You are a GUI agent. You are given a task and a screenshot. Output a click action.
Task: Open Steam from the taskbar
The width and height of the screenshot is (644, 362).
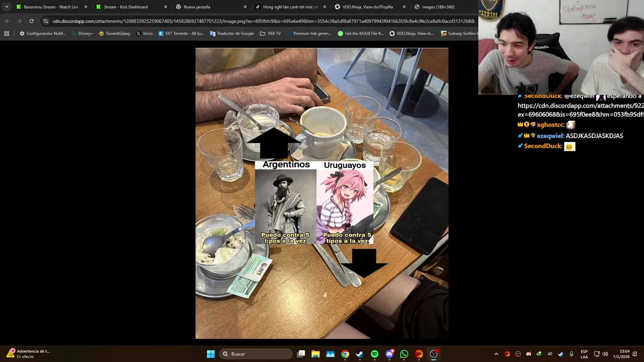click(360, 354)
